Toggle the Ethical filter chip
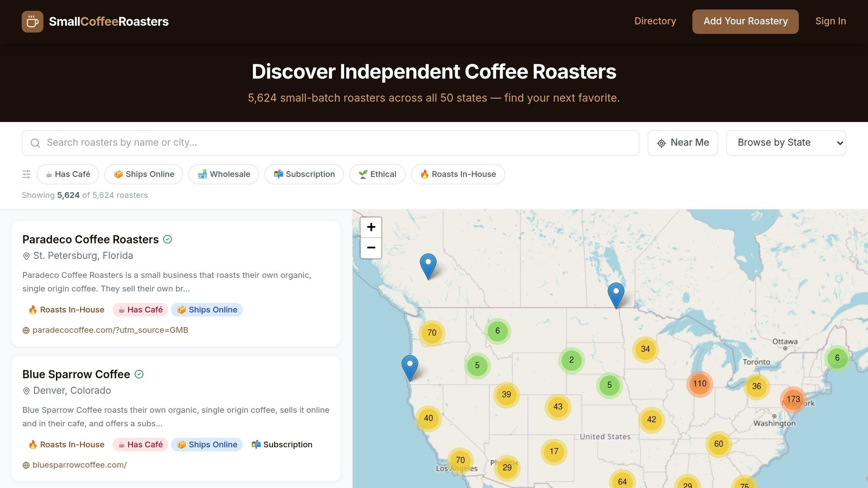Viewport: 868px width, 488px height. point(377,174)
